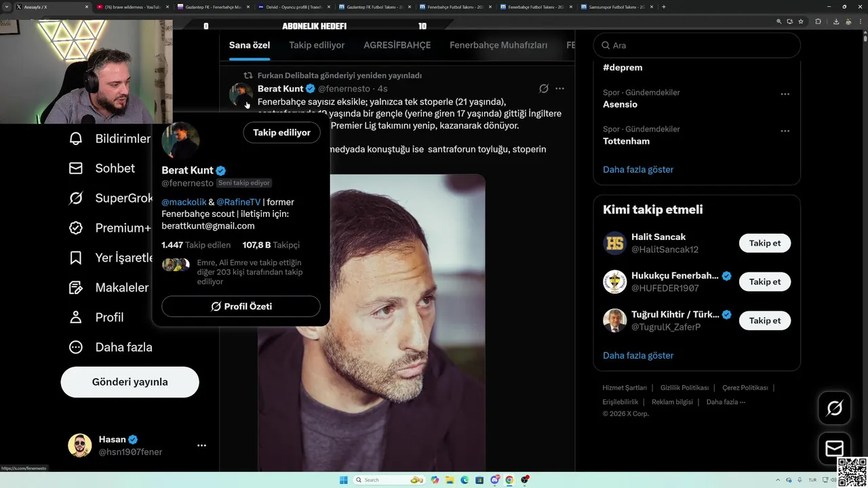The image size is (868, 488).
Task: Open Reklam bilgisi footer link
Action: tap(672, 402)
